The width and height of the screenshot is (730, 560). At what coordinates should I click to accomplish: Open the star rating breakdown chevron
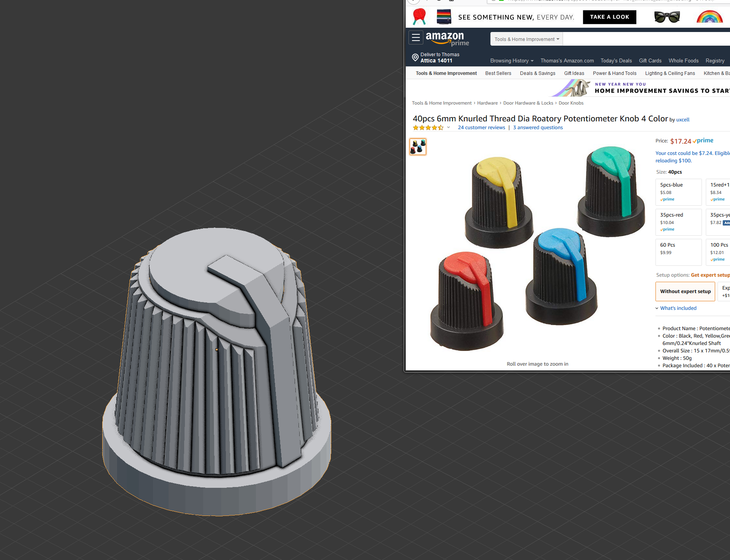pyautogui.click(x=448, y=128)
